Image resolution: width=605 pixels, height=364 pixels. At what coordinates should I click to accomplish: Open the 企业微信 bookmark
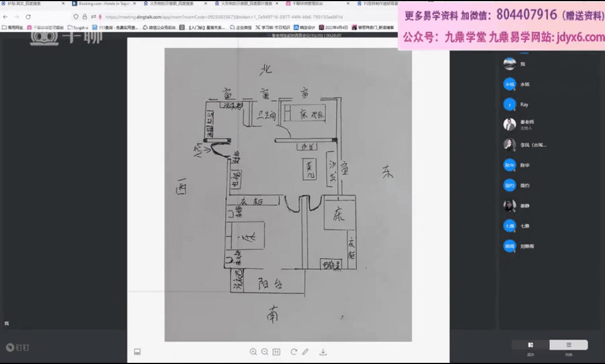click(x=241, y=27)
